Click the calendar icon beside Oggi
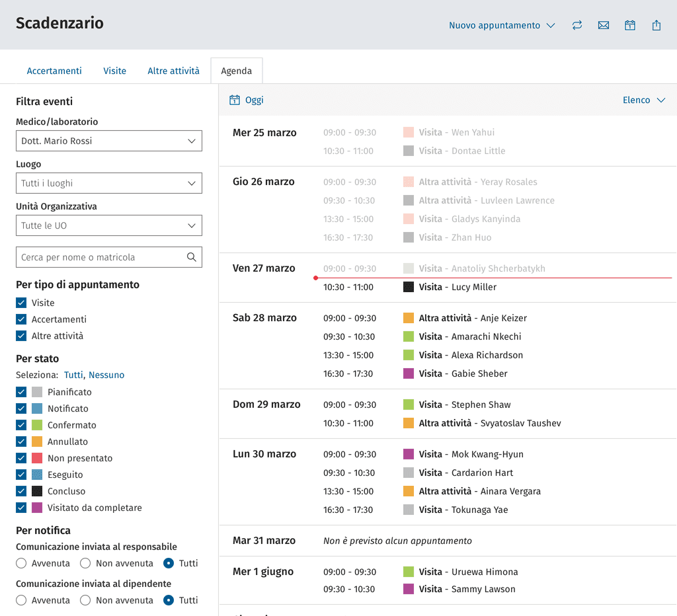 pyautogui.click(x=235, y=100)
